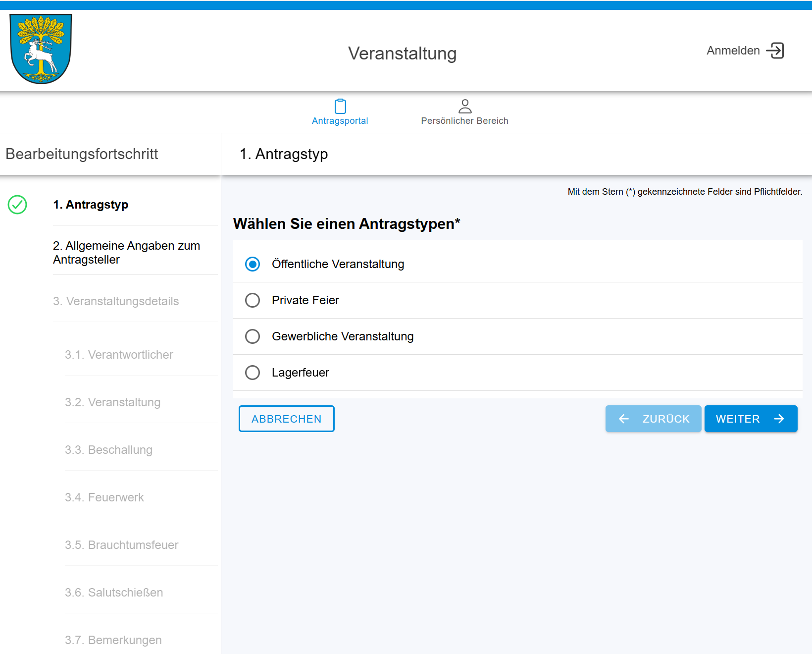
Task: Select the Öffentliche Veranstaltung radio button
Action: (x=253, y=265)
